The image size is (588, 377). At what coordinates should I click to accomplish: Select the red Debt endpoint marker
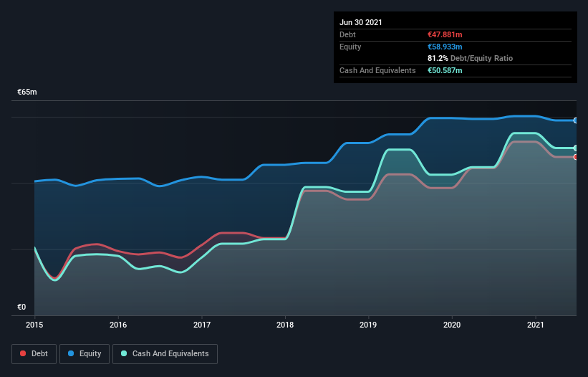coord(575,157)
